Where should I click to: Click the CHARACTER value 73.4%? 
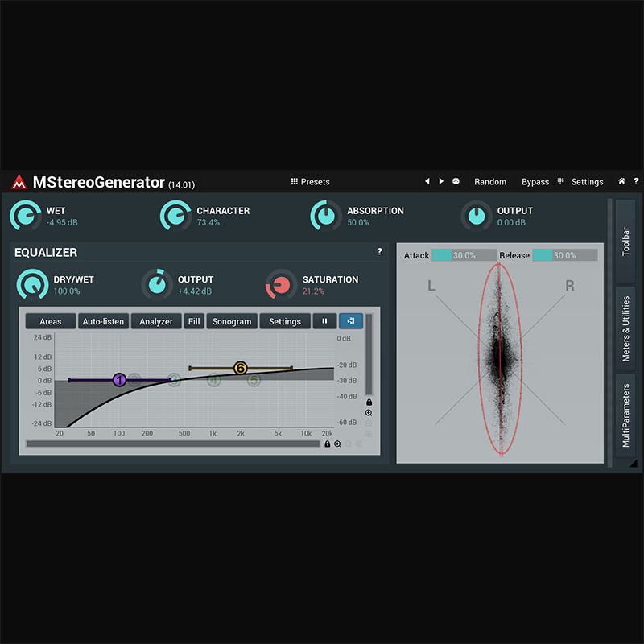point(208,222)
